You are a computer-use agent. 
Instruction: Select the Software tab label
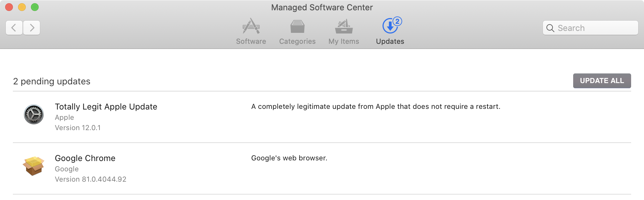point(251,41)
